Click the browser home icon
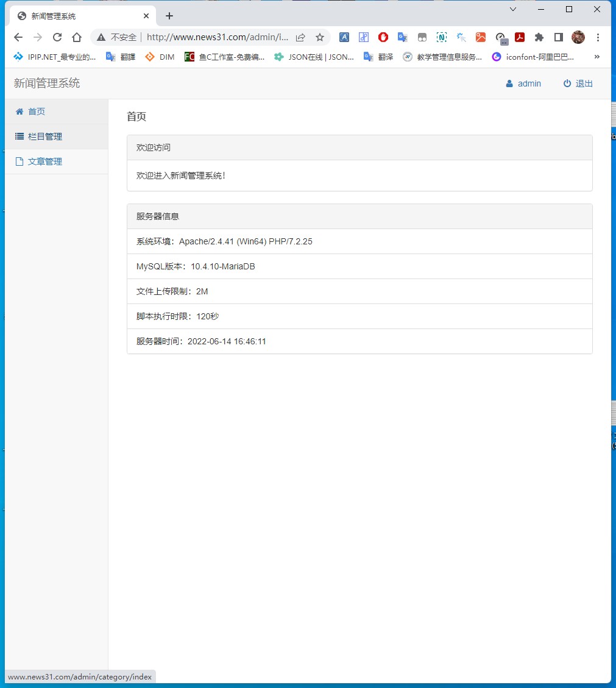Screen dimensions: 616x688 coord(77,37)
